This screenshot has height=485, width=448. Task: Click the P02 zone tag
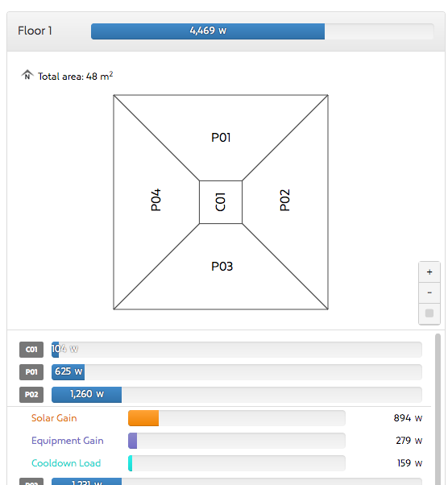click(x=31, y=395)
